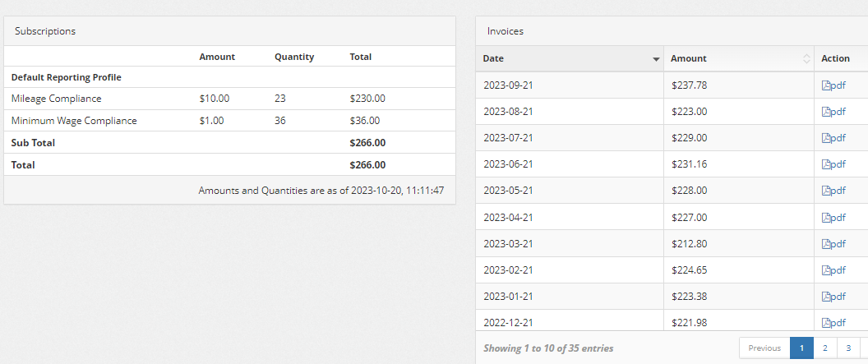Screen dimensions: 868x364
Task: Go to invoices page 2
Action: (x=824, y=348)
